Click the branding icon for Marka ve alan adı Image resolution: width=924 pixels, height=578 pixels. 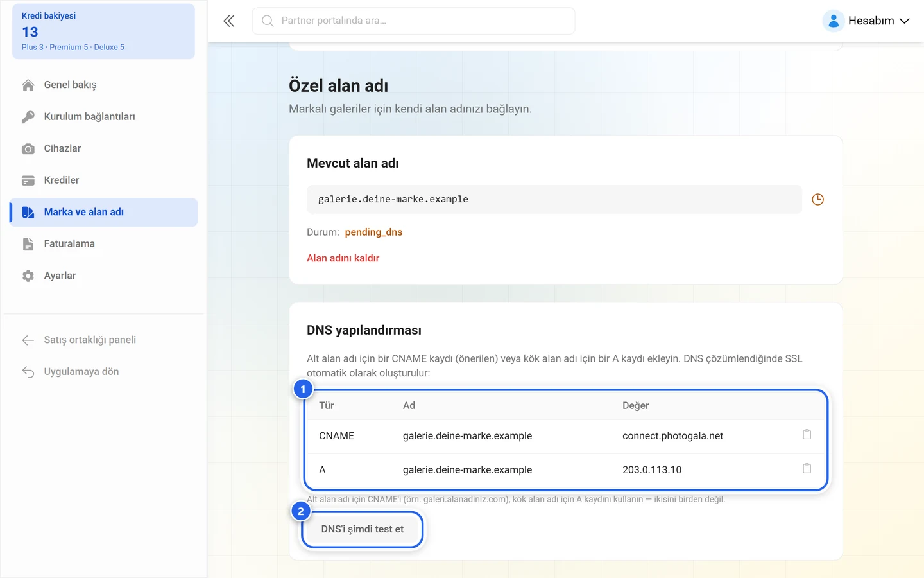[x=28, y=213]
